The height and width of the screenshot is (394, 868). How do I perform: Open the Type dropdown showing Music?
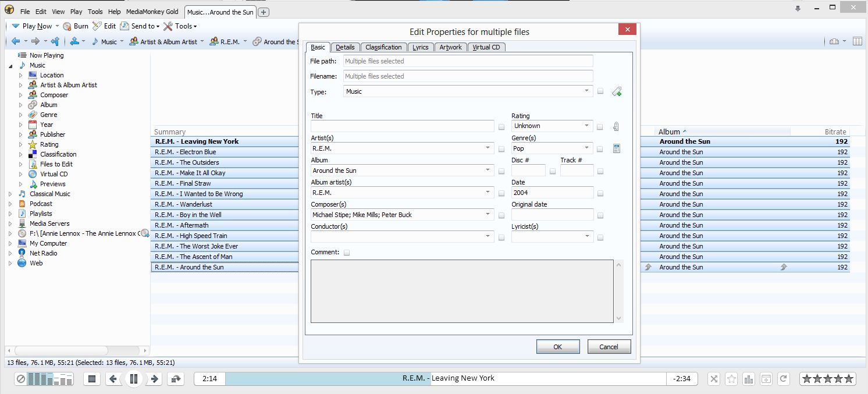tap(468, 91)
